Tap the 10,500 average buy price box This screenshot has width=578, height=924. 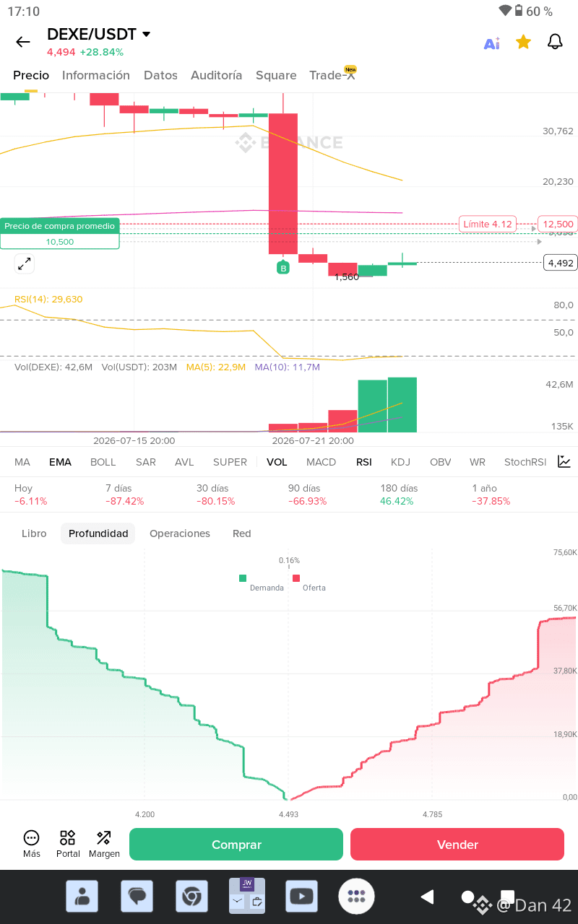coord(60,242)
